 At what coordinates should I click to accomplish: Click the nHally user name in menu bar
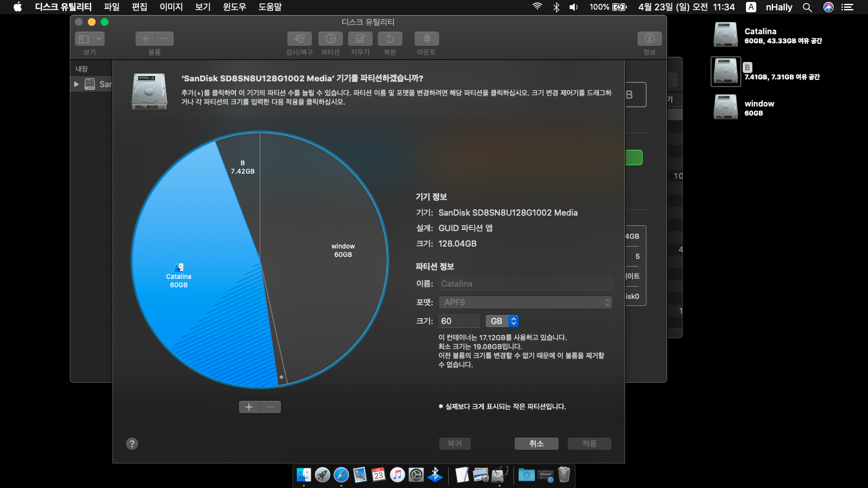[779, 7]
